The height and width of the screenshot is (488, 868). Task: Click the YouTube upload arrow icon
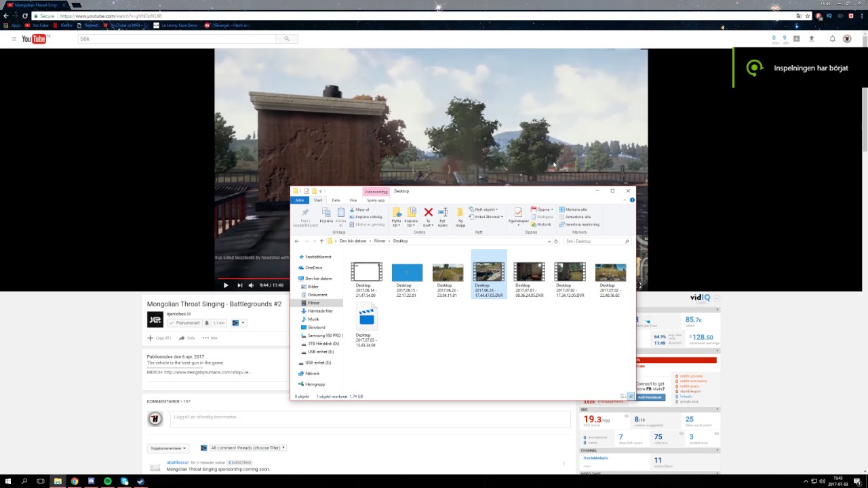coord(811,39)
